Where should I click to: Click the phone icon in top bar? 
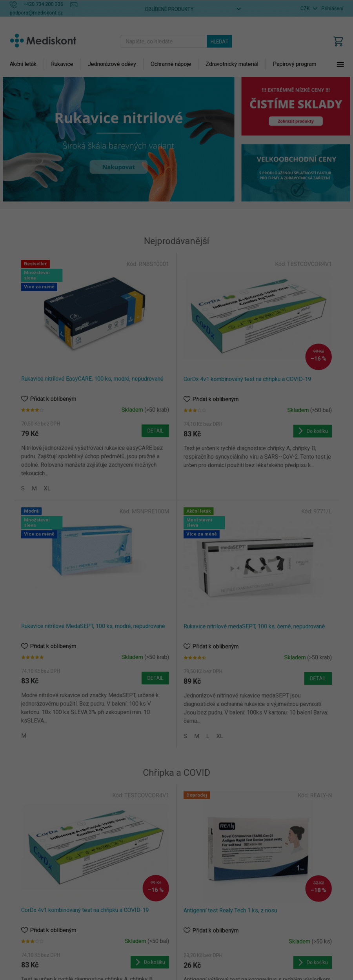(13, 4)
